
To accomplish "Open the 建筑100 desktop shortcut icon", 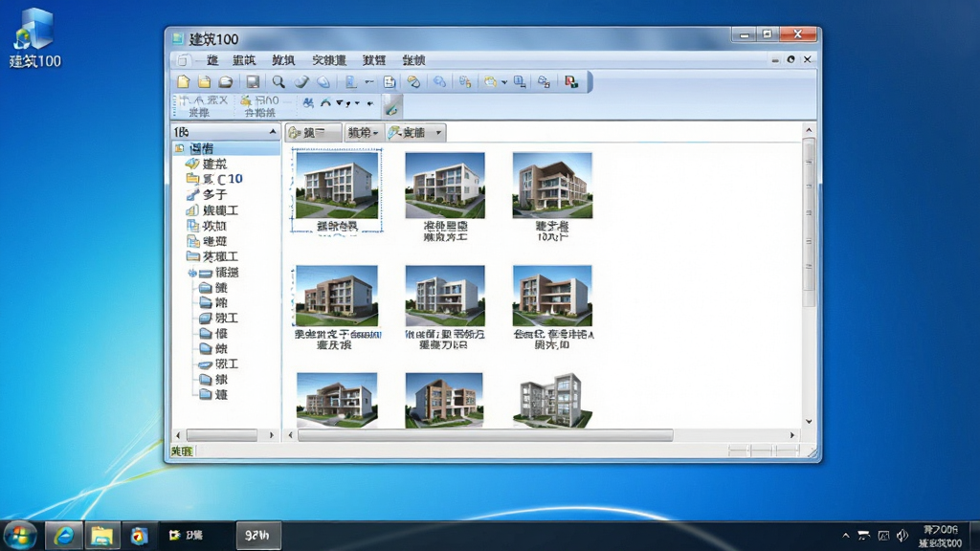I will (x=35, y=37).
